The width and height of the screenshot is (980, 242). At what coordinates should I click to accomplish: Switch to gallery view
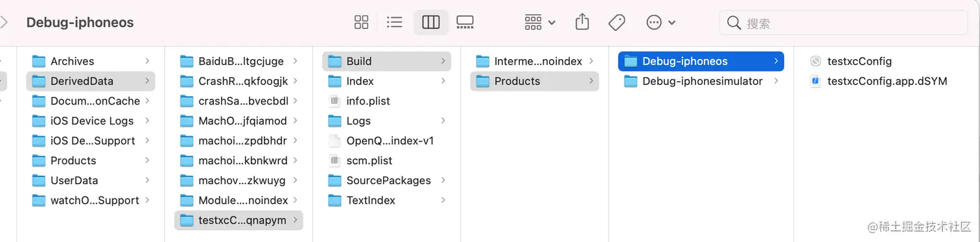click(465, 23)
